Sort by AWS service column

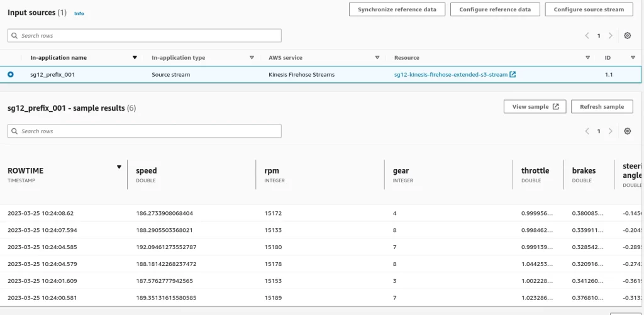[x=377, y=57]
